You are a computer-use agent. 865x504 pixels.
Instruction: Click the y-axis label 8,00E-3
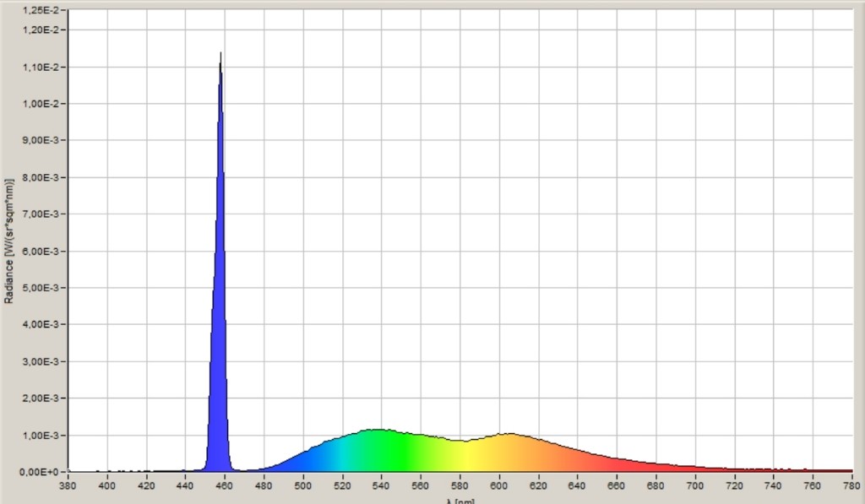click(x=44, y=177)
